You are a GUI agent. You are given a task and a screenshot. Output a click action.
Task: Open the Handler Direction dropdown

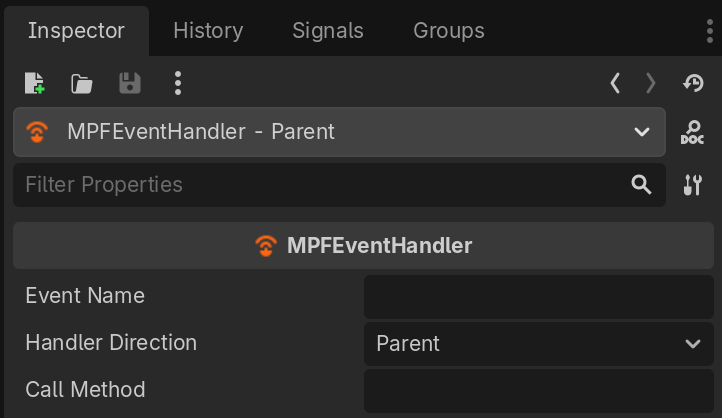tap(539, 344)
